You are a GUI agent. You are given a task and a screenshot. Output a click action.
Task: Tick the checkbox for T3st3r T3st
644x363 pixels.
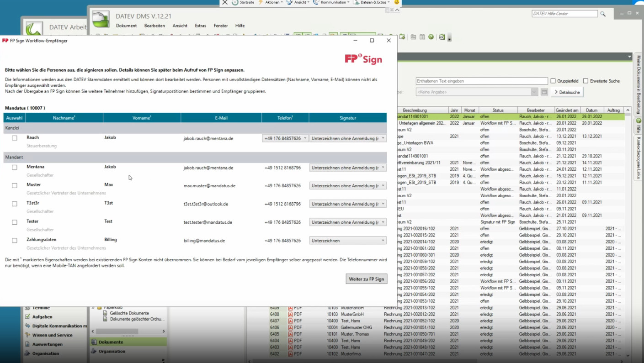[15, 204]
